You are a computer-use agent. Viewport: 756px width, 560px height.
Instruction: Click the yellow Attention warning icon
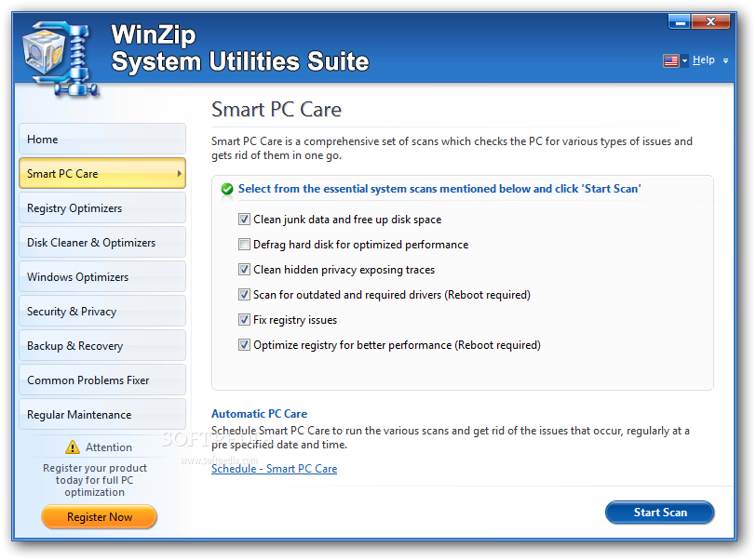[73, 447]
